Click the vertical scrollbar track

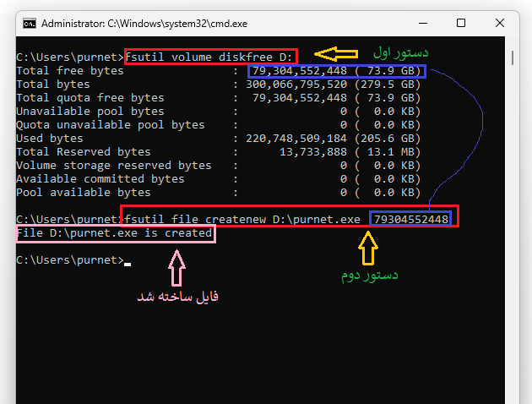(513, 254)
